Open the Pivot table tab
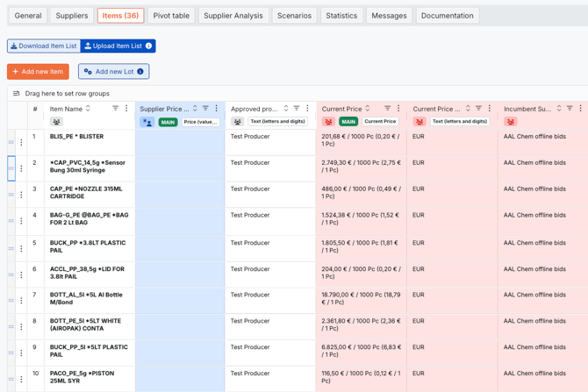This screenshot has height=392, width=588. (171, 16)
